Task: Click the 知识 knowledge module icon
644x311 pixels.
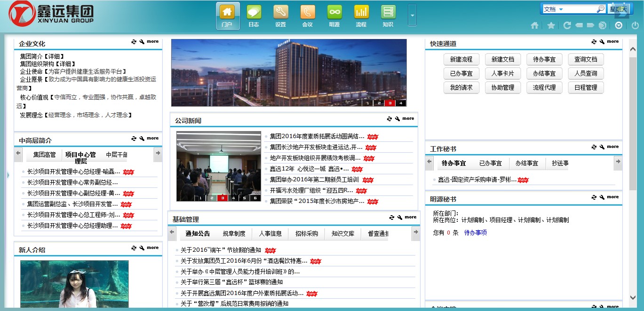Action: (x=388, y=16)
